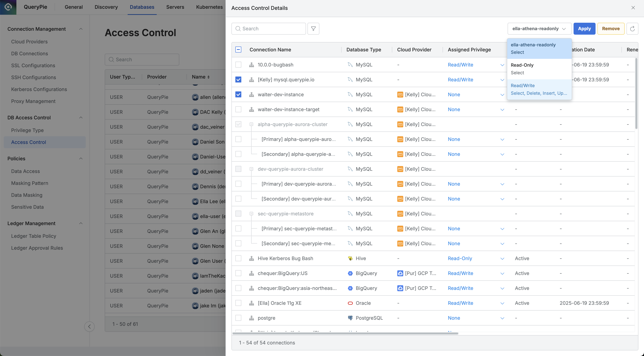Open privilege dropdown for 10.0.0-bugbash

click(502, 65)
